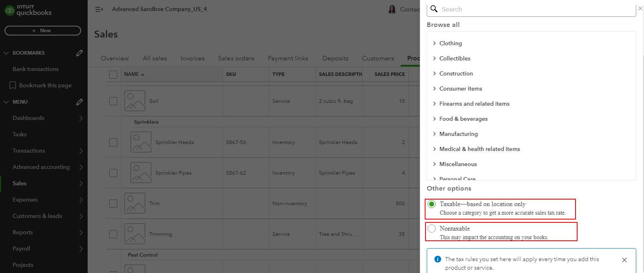
Task: Sort by the SALES PRICE column header
Action: [x=390, y=74]
